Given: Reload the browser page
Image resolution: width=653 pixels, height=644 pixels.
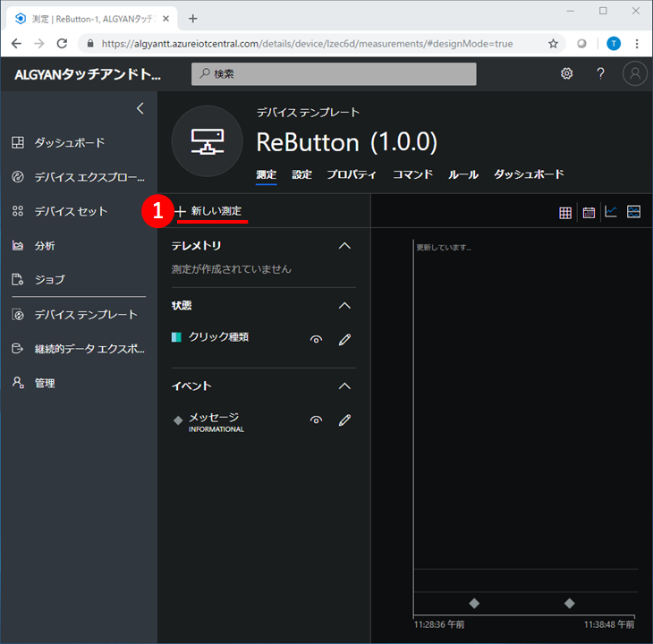Looking at the screenshot, I should click(x=62, y=43).
